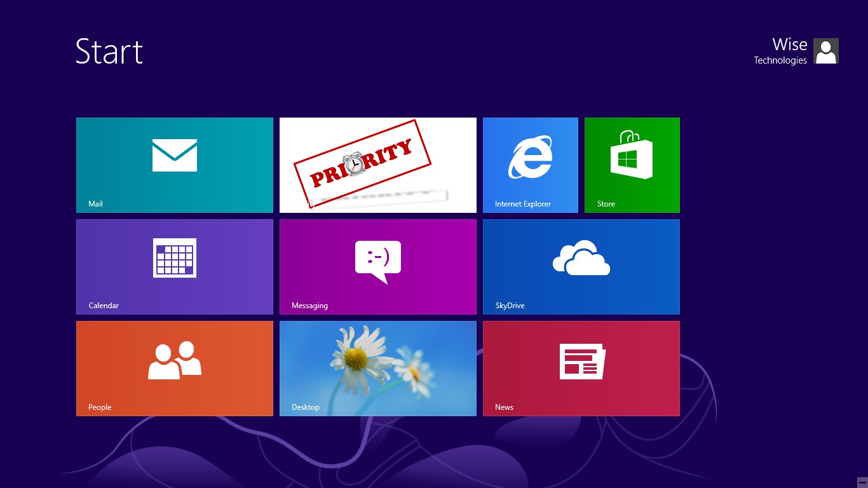Screen dimensions: 868x488
Task: Click the Calendar grid icon
Action: point(175,258)
